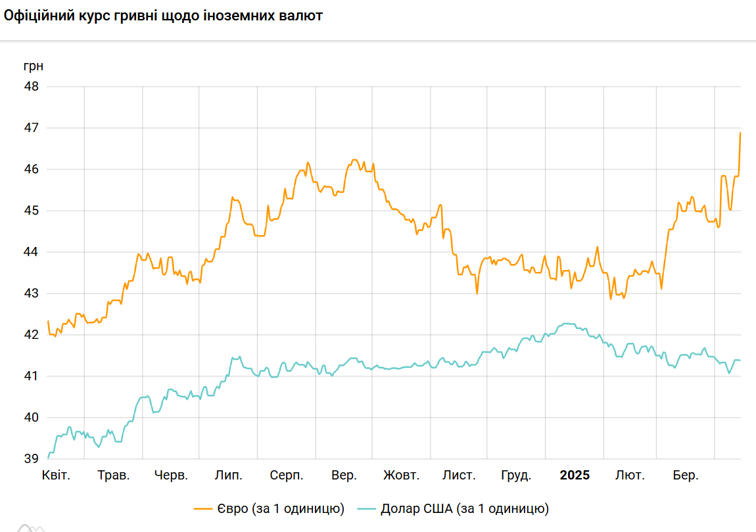Click the chart title about офіційний курс гривні
The image size is (756, 532).
(x=163, y=16)
